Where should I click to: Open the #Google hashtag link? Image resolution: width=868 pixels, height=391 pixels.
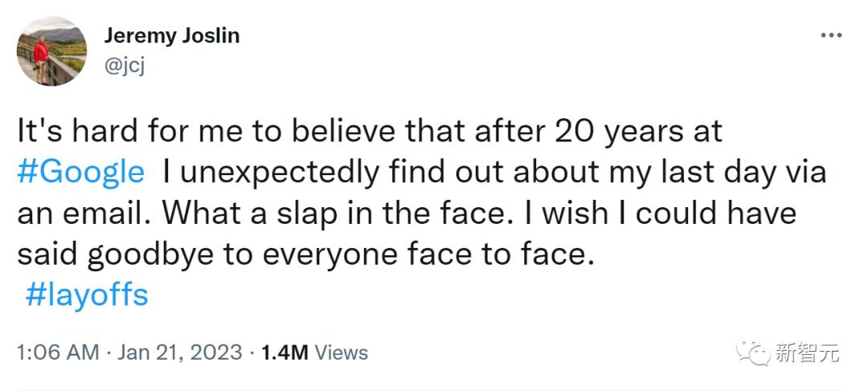pos(80,172)
